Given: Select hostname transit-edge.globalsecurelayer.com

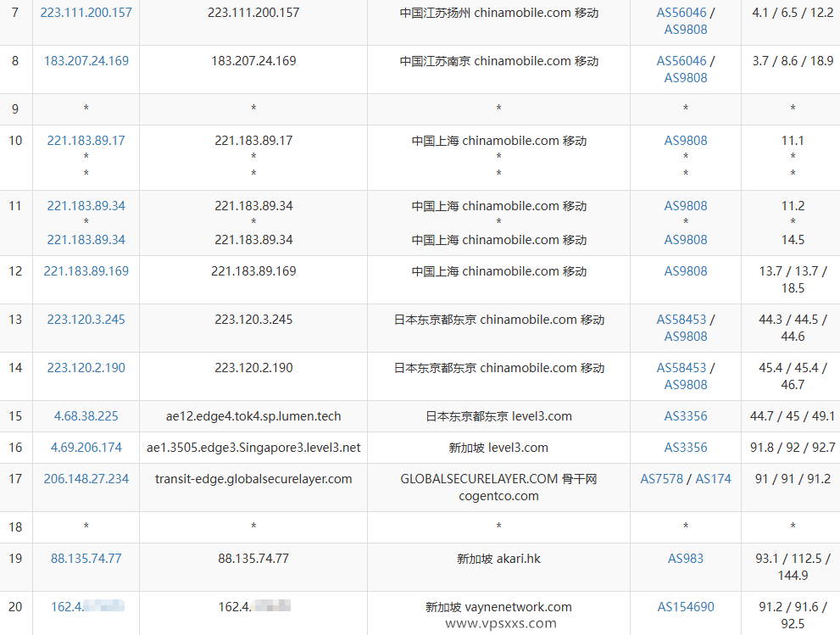Looking at the screenshot, I should pyautogui.click(x=253, y=478).
